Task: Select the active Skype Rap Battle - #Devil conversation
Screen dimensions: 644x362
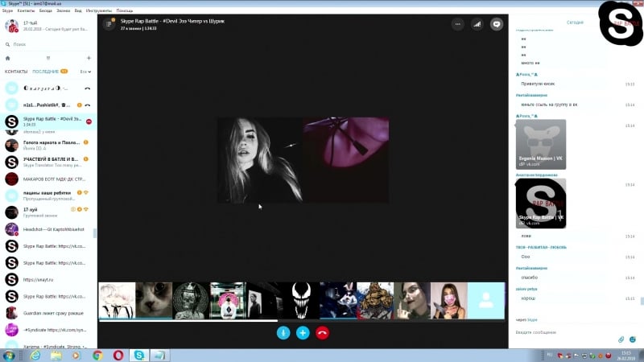Action: [48, 121]
